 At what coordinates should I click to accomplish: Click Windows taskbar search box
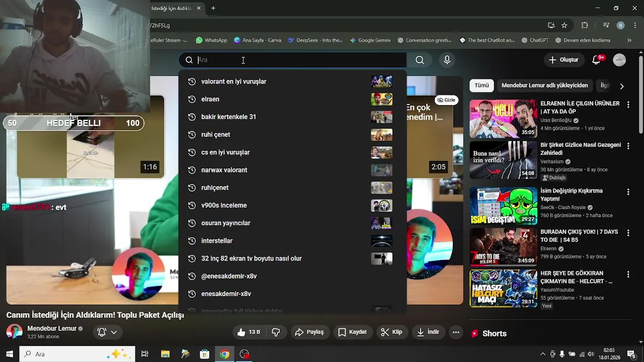click(77, 354)
